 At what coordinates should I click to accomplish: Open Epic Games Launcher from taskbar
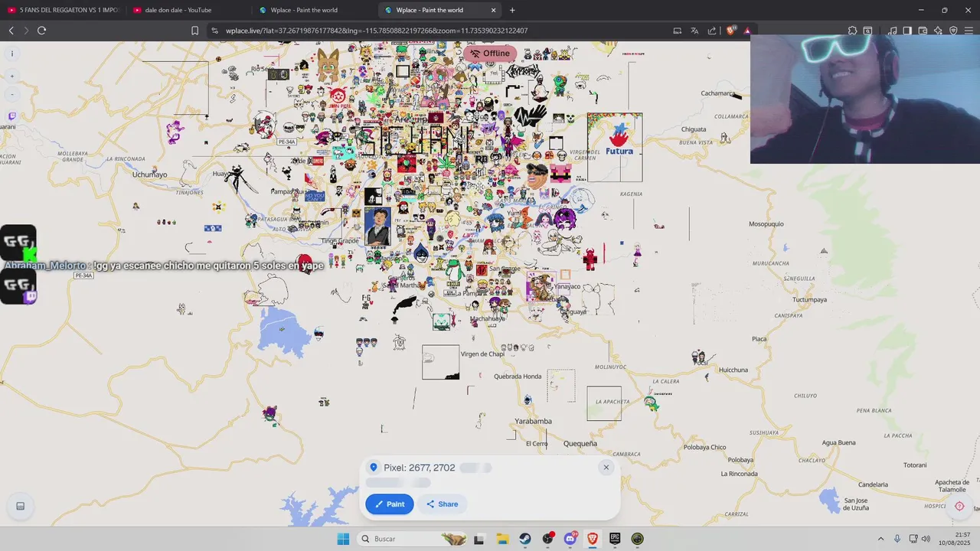[615, 539]
